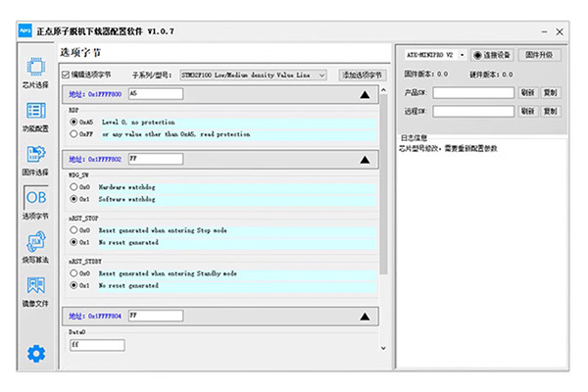Collapse the 0x1FFFF800 address section
The image size is (588, 392).
(x=365, y=95)
